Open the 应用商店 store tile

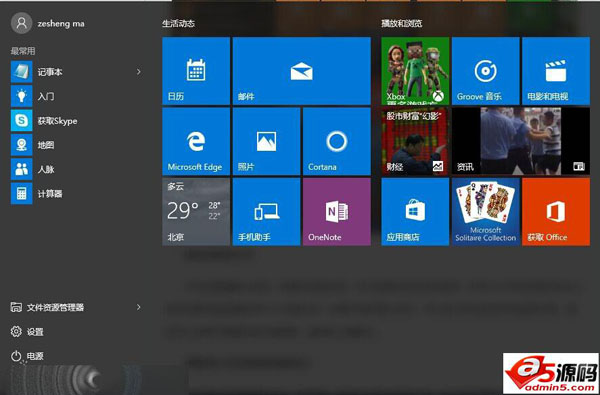point(415,212)
